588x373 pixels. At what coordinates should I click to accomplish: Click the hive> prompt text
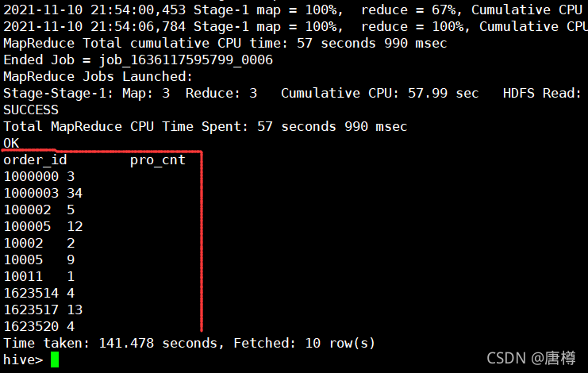(23, 360)
